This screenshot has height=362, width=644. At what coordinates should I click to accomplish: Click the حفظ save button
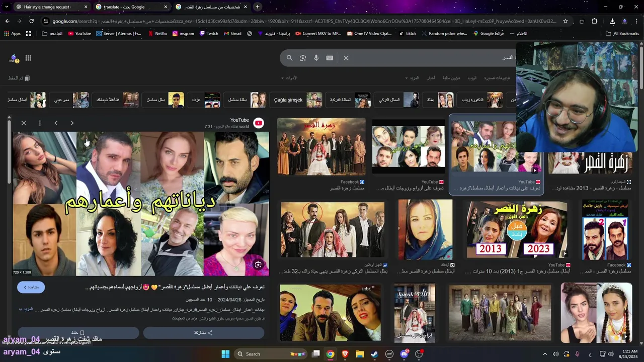78,333
